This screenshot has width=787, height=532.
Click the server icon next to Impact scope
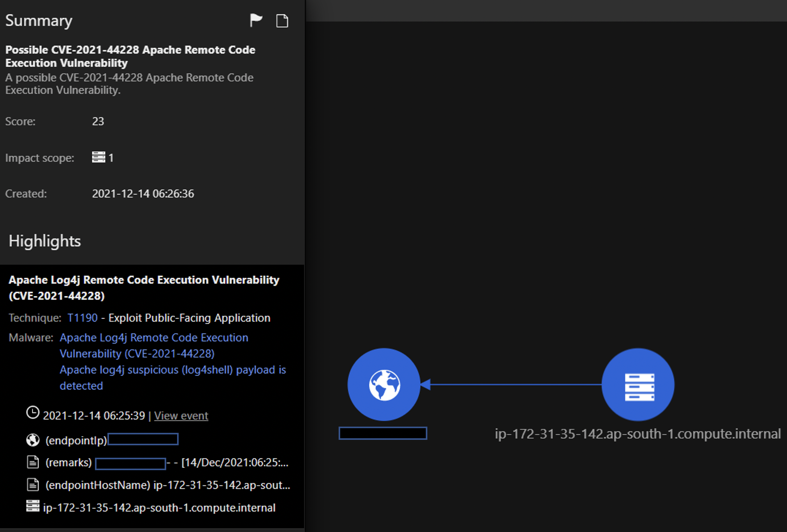point(98,157)
